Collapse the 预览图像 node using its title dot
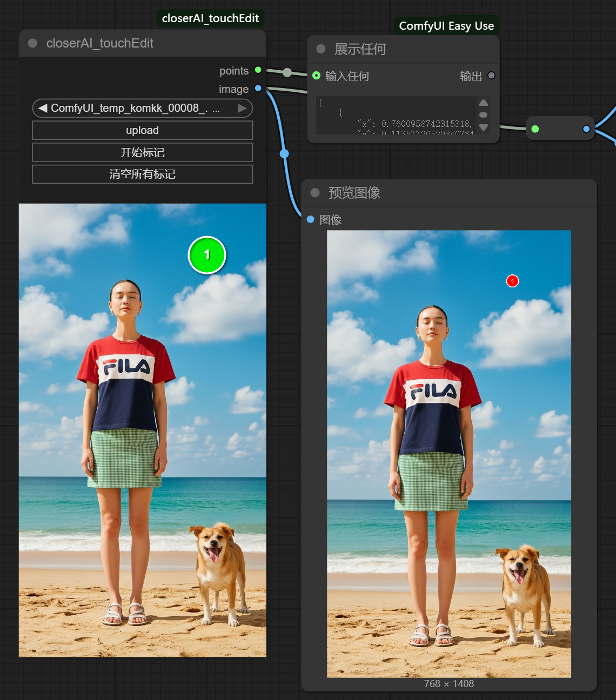616x700 pixels. pos(315,193)
